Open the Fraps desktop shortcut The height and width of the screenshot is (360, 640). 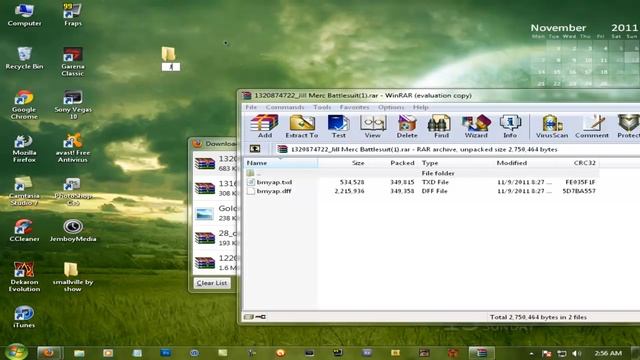tap(73, 15)
